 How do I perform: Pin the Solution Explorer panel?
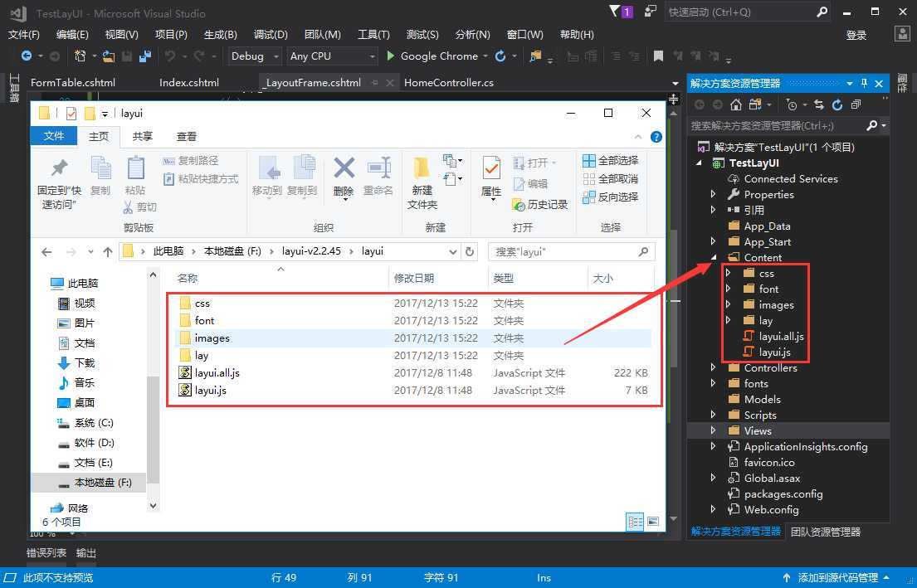[865, 84]
